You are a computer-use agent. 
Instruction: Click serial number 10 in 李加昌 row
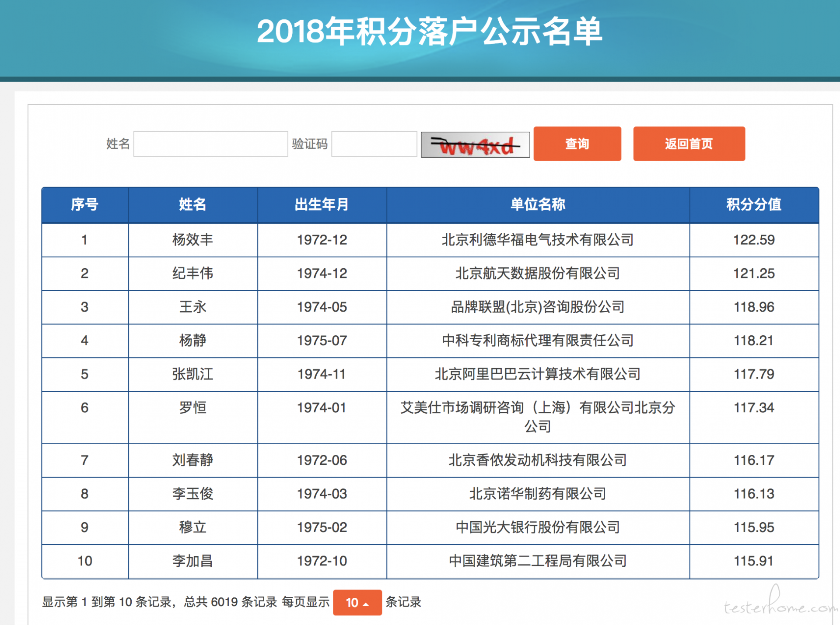click(x=85, y=561)
